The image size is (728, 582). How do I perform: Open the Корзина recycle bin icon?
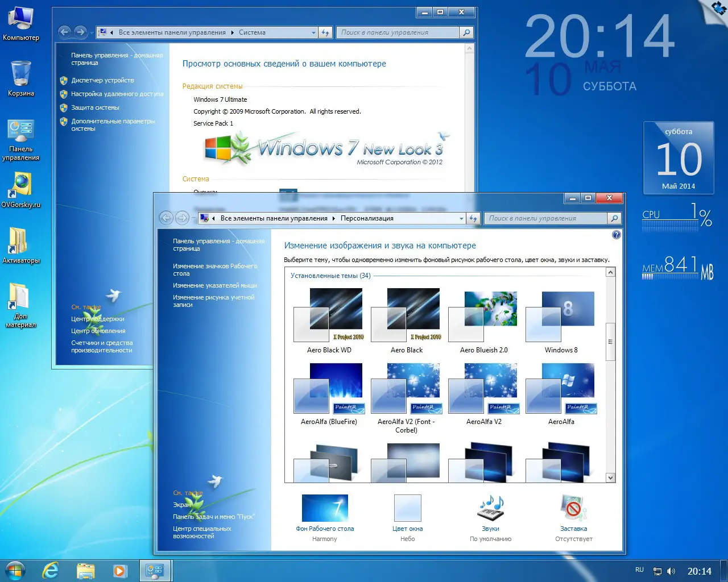tap(21, 78)
